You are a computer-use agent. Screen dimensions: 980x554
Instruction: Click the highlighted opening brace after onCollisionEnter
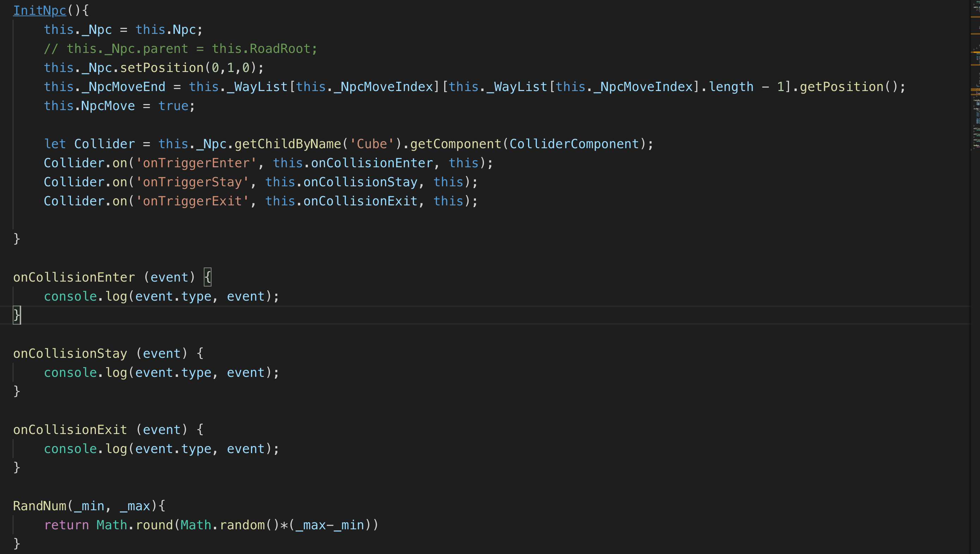(207, 277)
